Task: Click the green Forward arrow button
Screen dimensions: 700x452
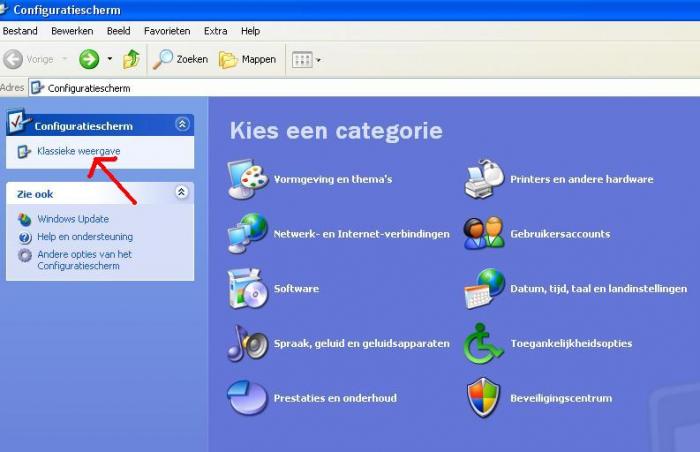Action: pyautogui.click(x=89, y=59)
